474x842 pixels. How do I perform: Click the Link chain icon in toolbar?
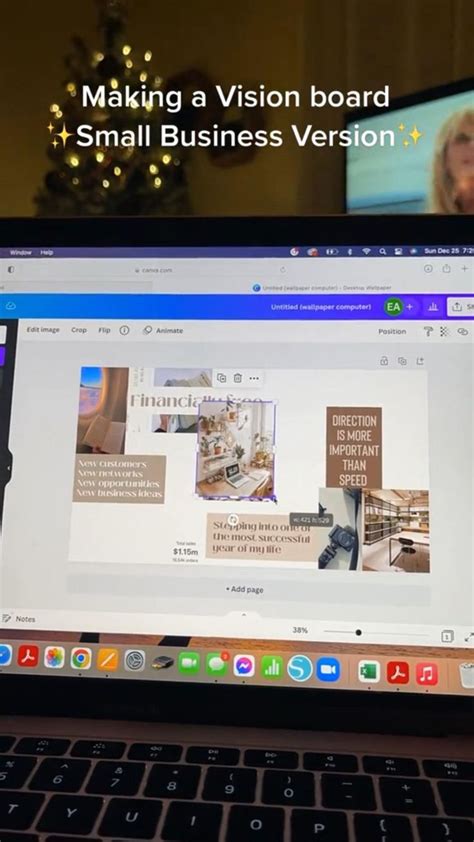[462, 332]
